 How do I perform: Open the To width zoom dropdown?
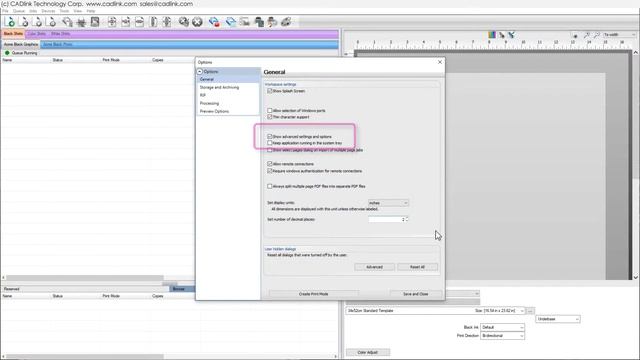pos(620,35)
